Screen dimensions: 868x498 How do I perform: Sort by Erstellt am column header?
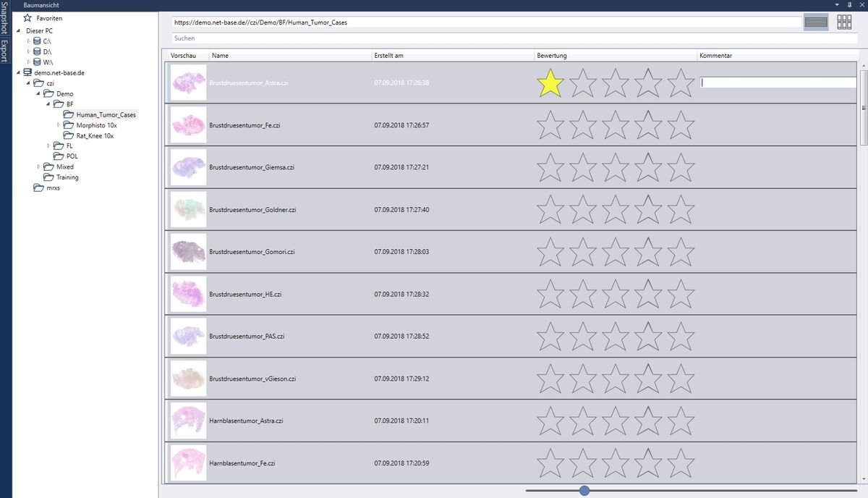(453, 56)
